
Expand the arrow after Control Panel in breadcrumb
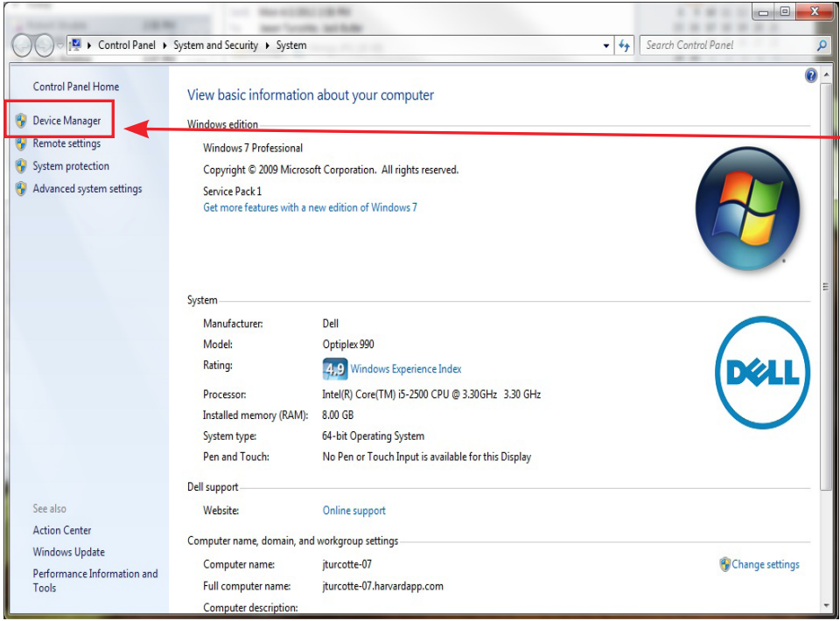tap(164, 45)
